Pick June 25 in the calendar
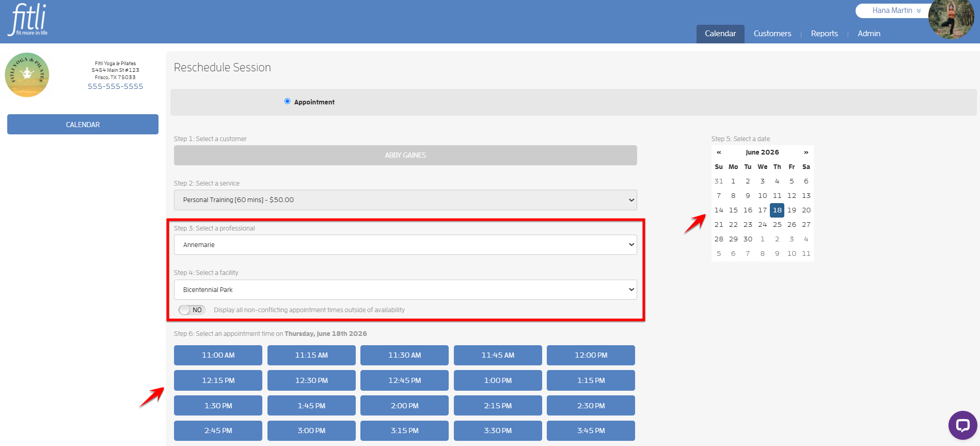 point(777,225)
